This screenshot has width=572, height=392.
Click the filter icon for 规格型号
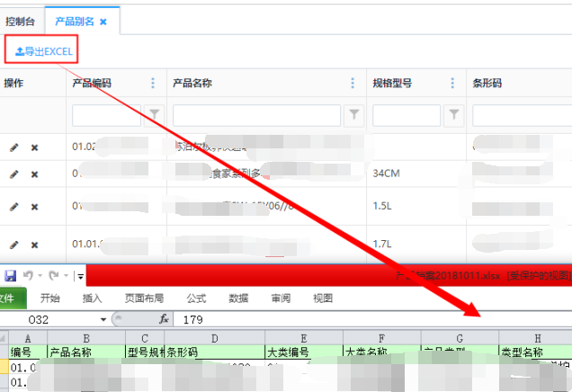pos(455,115)
